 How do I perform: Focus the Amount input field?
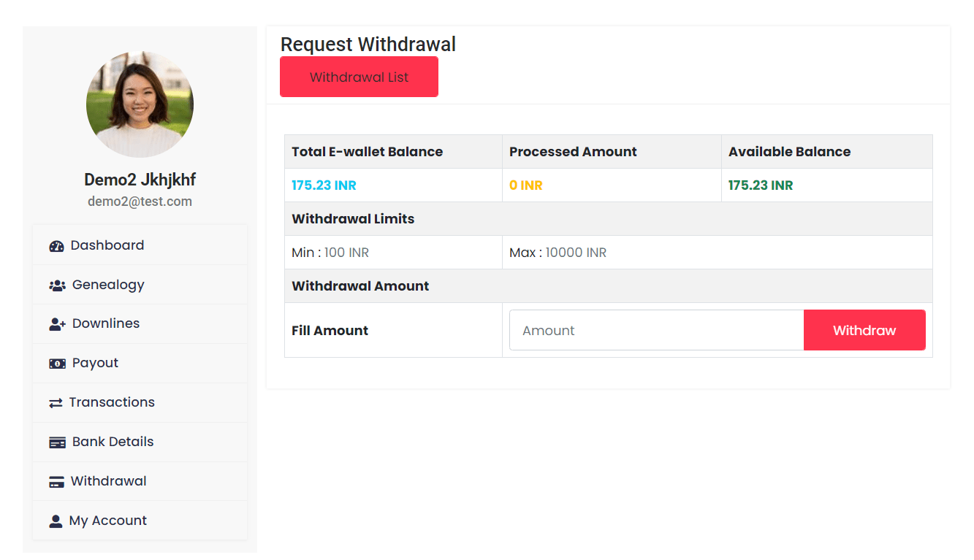pos(656,330)
